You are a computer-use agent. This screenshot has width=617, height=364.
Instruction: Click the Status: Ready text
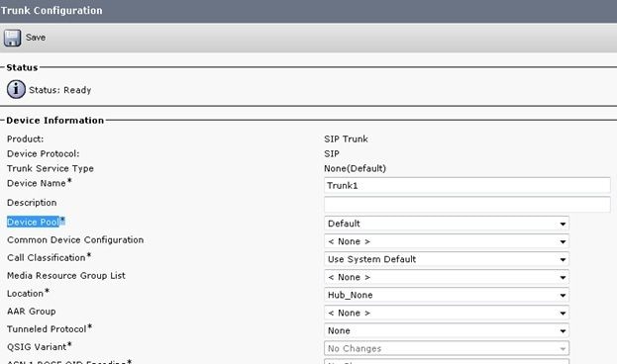[59, 90]
